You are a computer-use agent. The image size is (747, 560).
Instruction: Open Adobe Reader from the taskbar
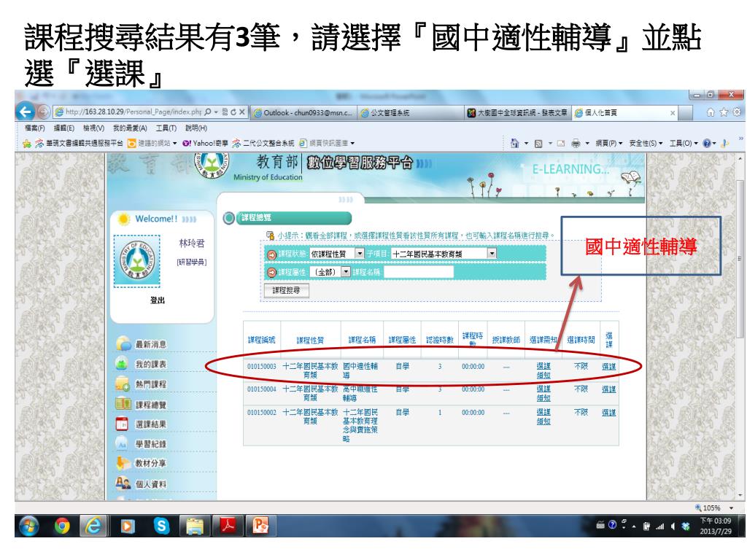pyautogui.click(x=228, y=526)
